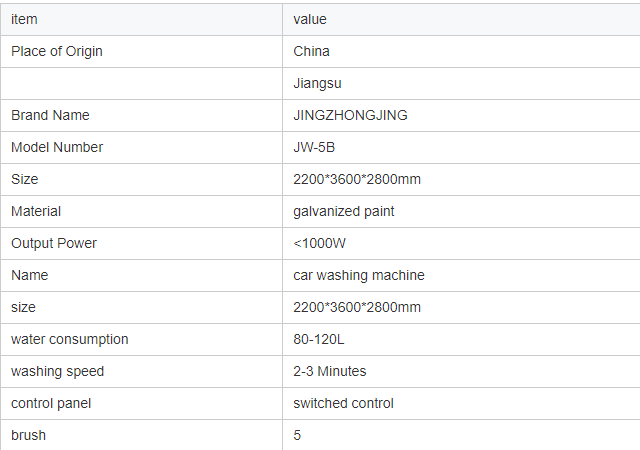Select the 'washing speed' label
This screenshot has width=640, height=450.
point(58,371)
